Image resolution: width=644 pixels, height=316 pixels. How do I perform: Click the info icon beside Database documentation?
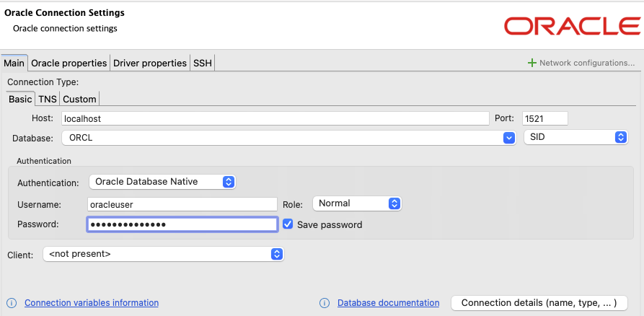pos(325,303)
